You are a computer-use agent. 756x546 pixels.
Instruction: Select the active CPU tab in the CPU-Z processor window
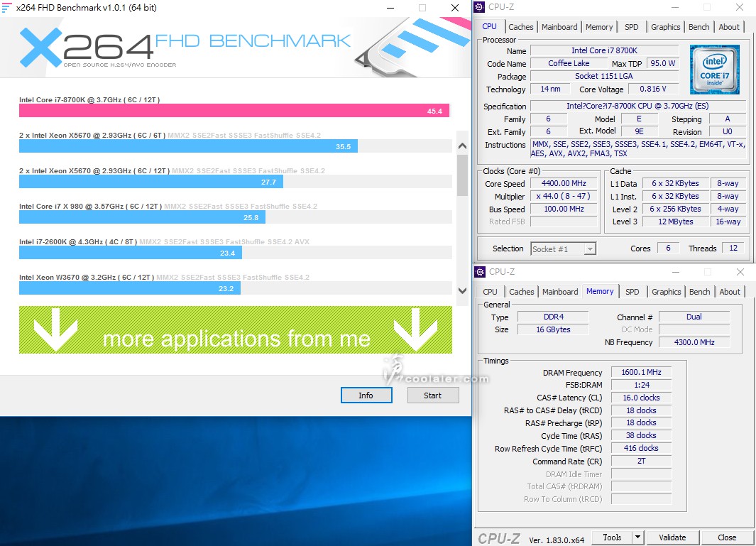pyautogui.click(x=489, y=26)
